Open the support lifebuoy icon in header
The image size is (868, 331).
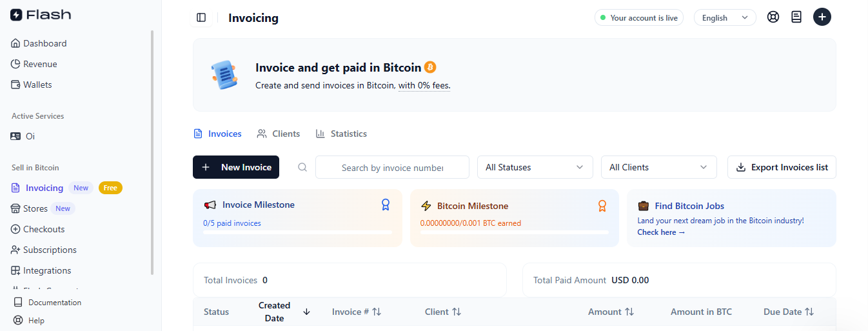(773, 17)
